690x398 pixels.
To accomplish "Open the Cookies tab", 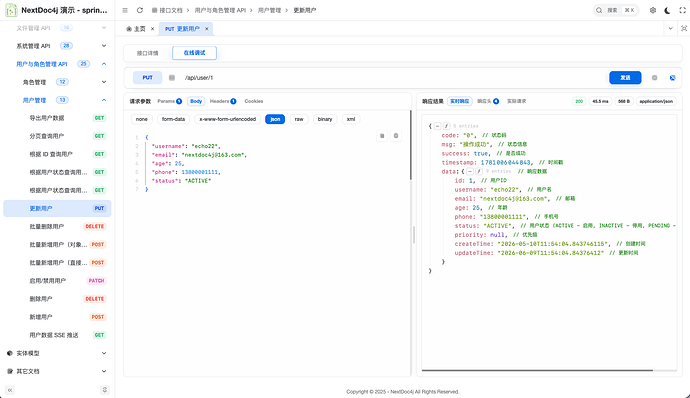I will point(254,101).
